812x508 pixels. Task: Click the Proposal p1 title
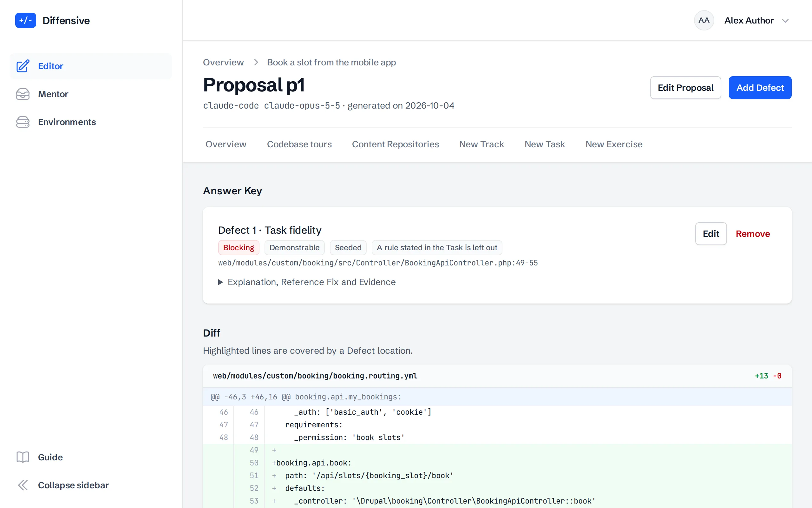tap(254, 85)
